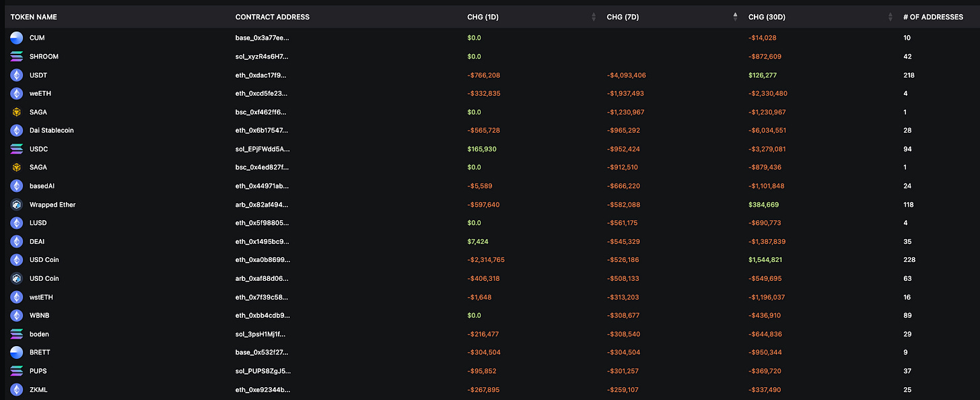
Task: Open contract address eth_0xdac17f9...
Action: coord(262,75)
